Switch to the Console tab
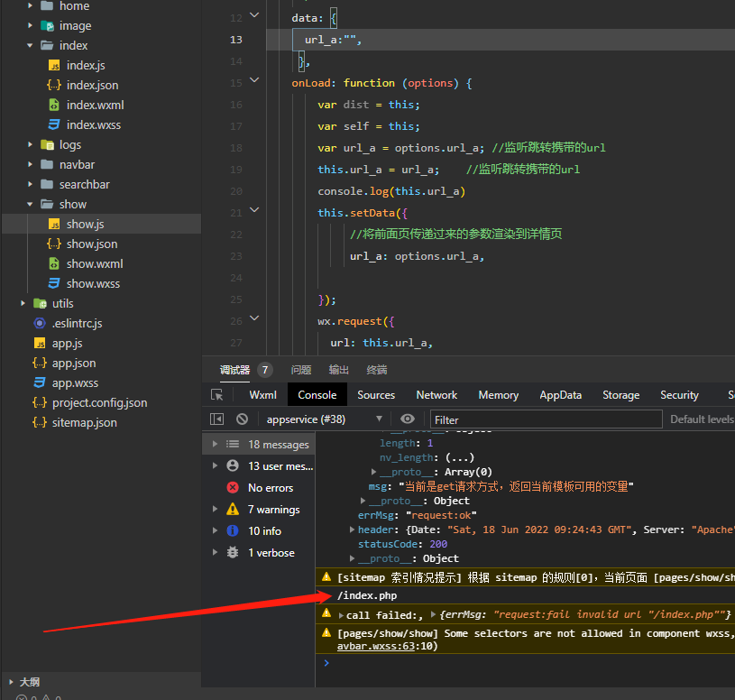This screenshot has width=735, height=700. tap(317, 395)
